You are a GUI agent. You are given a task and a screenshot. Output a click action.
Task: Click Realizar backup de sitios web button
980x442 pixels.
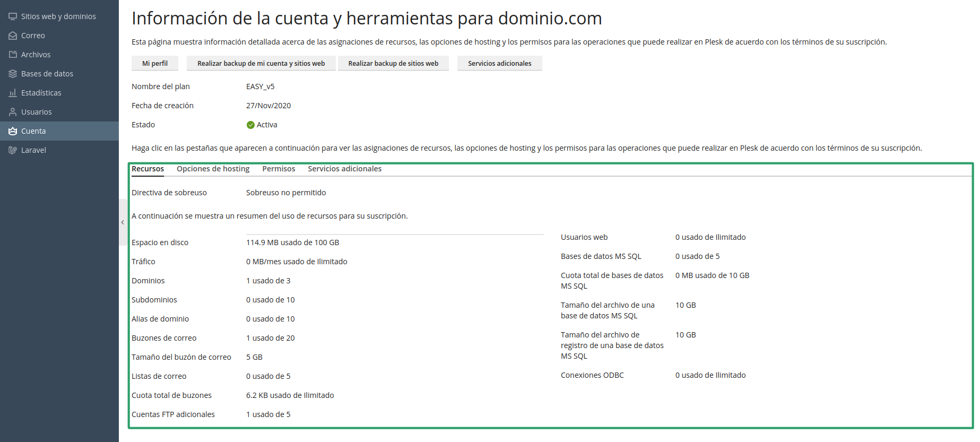point(393,63)
